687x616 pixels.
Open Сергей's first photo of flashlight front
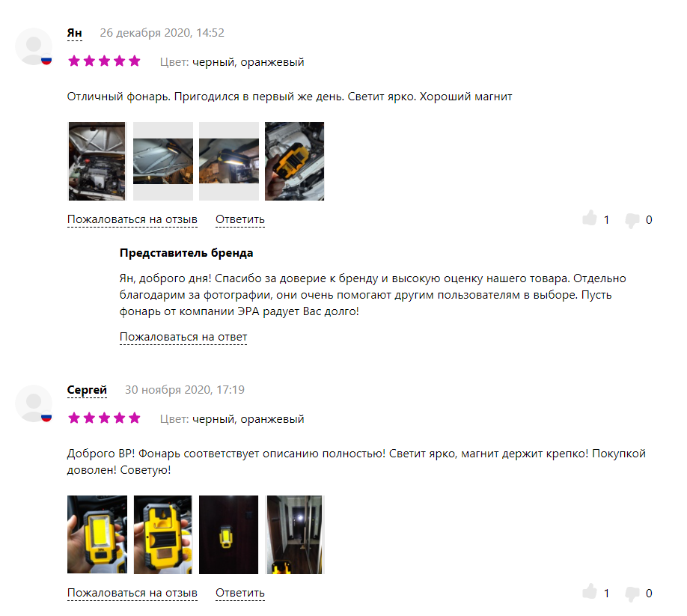click(x=97, y=534)
